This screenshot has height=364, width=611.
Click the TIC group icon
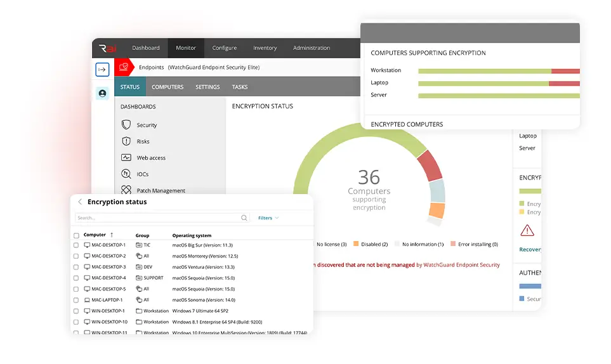(139, 245)
